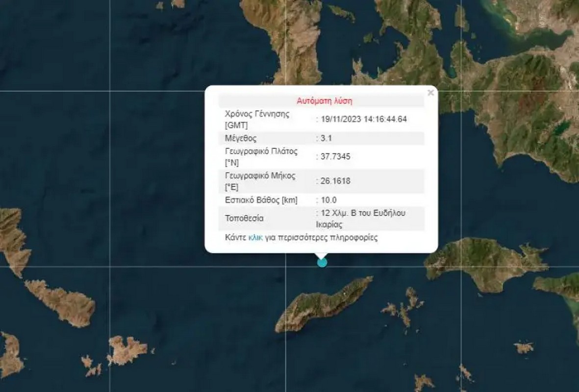579x392 pixels.
Task: Click the 'Εστιακό Βάθος [km]' label
Action: pyautogui.click(x=261, y=200)
